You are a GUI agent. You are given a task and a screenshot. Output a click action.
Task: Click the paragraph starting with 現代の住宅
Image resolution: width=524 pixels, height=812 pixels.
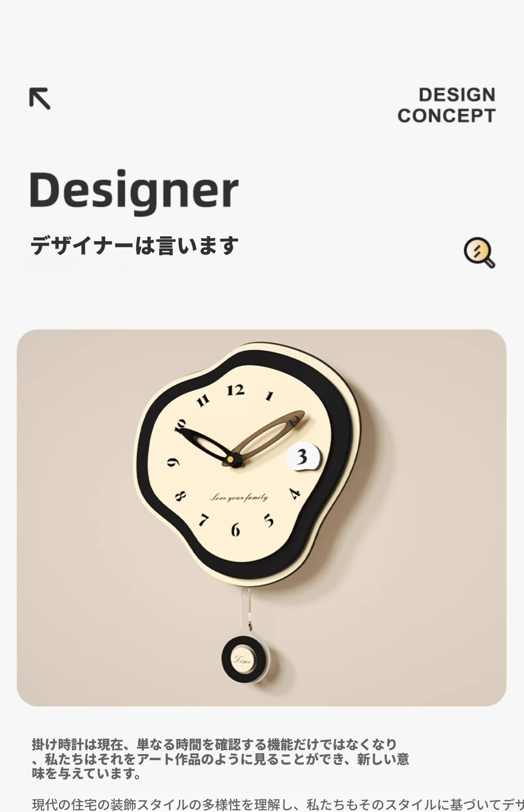(277, 805)
